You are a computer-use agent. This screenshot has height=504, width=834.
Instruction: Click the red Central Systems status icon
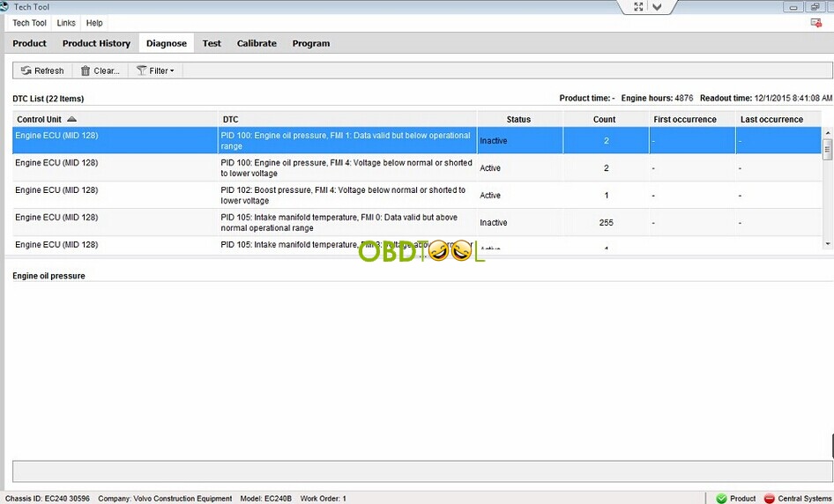769,498
